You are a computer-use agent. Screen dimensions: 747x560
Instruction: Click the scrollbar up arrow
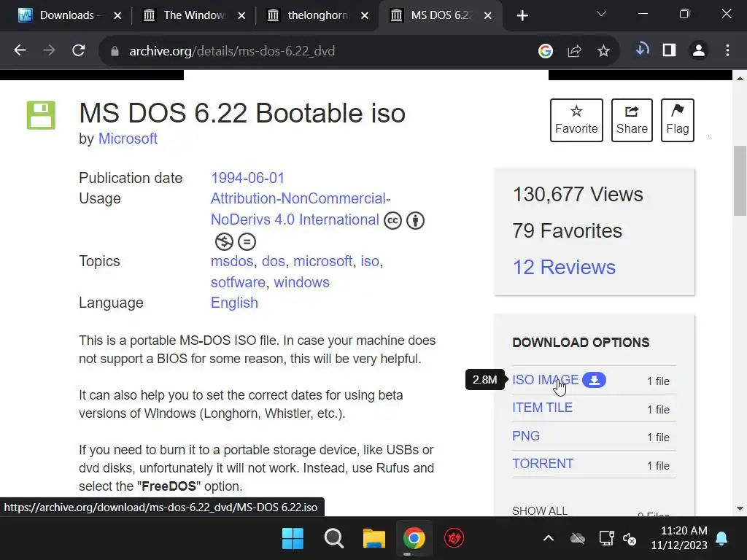[x=740, y=78]
